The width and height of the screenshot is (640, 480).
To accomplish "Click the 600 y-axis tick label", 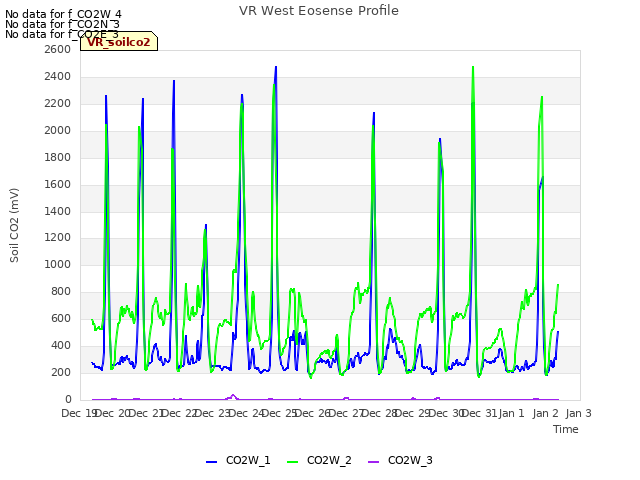I will click(61, 318).
